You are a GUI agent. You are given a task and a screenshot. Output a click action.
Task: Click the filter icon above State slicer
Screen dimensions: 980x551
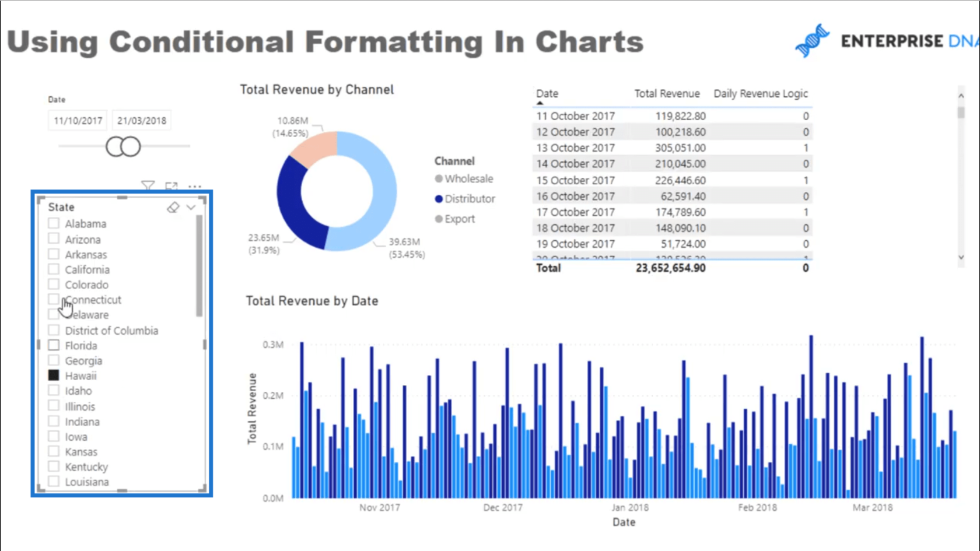pyautogui.click(x=148, y=186)
